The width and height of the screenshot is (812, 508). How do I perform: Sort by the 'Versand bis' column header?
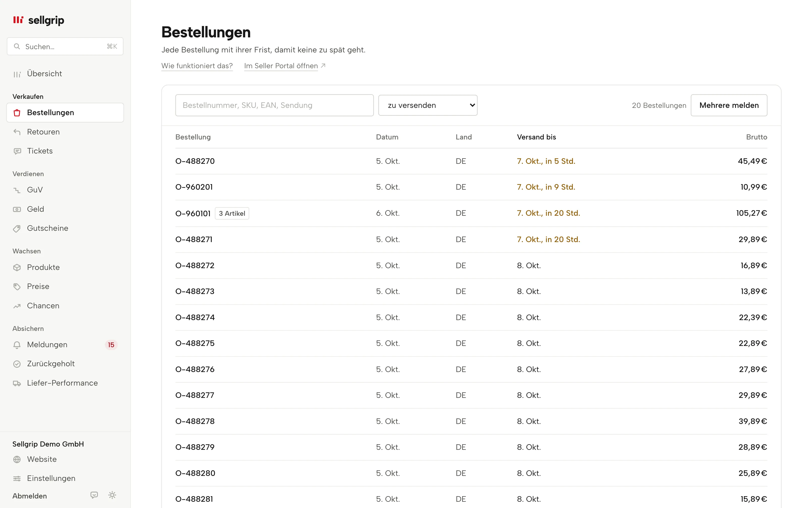(x=536, y=137)
